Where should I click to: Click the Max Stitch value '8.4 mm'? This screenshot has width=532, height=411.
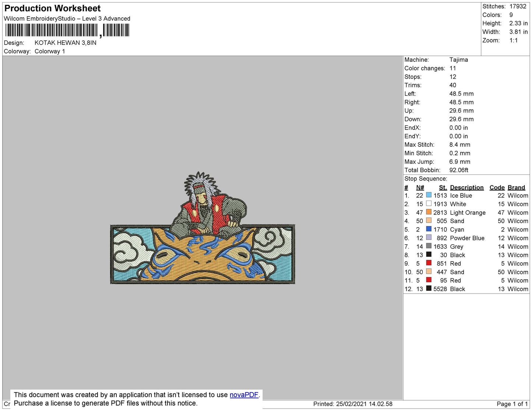[460, 145]
